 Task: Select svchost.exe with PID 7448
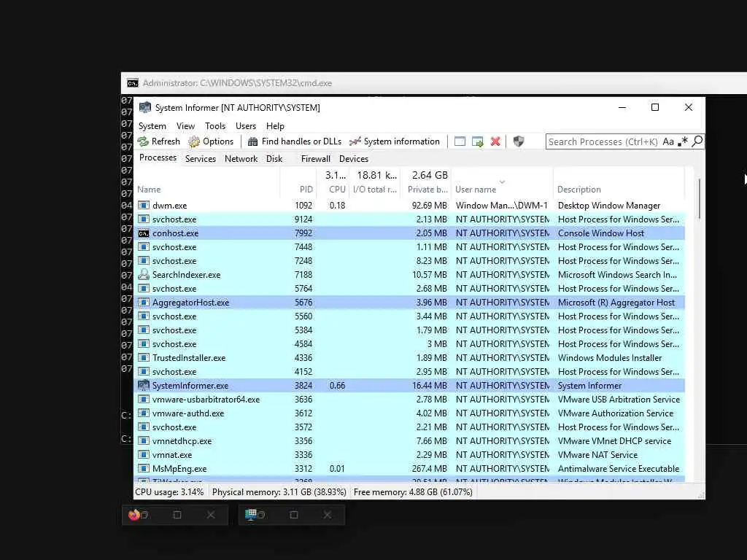[410, 247]
